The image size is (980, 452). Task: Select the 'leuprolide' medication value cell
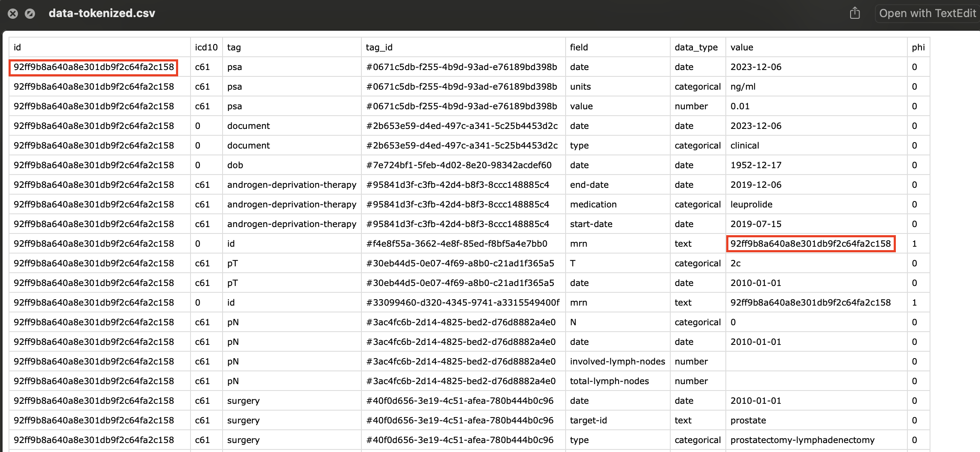[x=751, y=204]
